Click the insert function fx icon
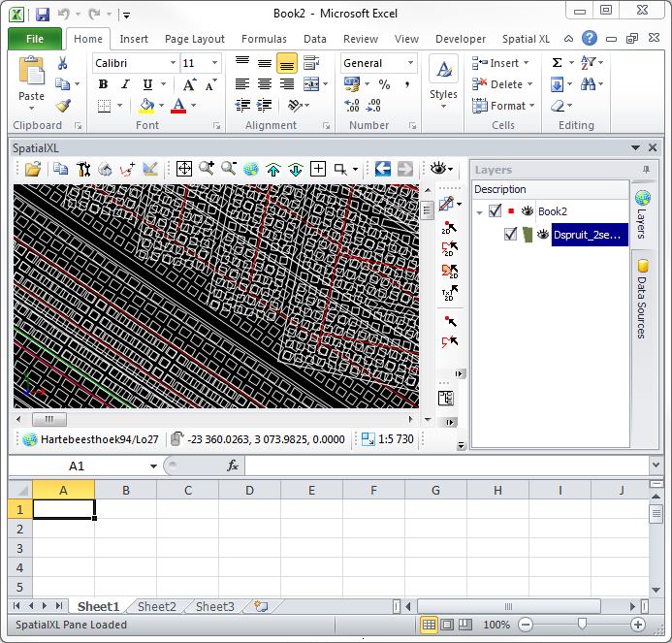The image size is (672, 643). pyautogui.click(x=233, y=466)
